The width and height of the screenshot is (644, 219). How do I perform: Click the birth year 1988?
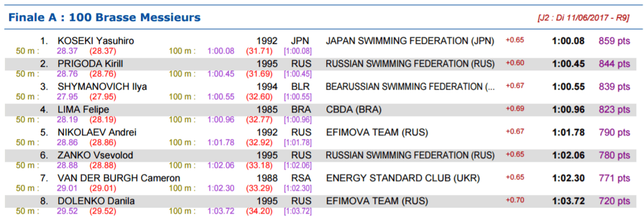267,178
